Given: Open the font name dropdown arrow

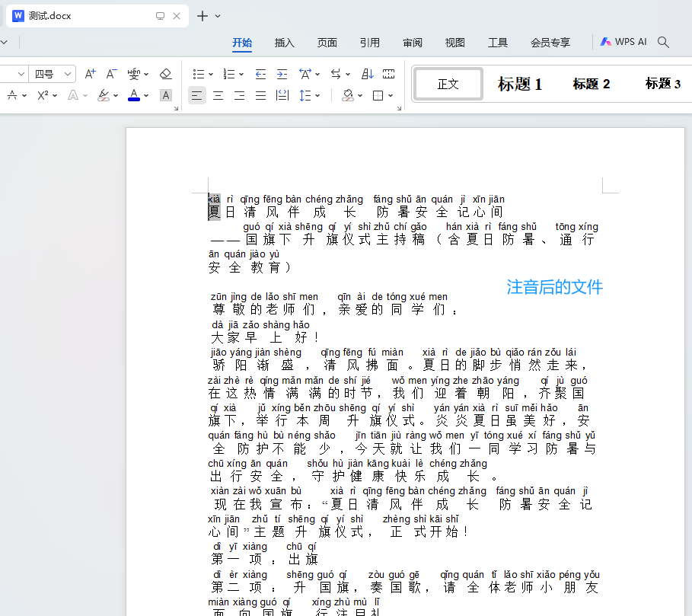Looking at the screenshot, I should [21, 74].
